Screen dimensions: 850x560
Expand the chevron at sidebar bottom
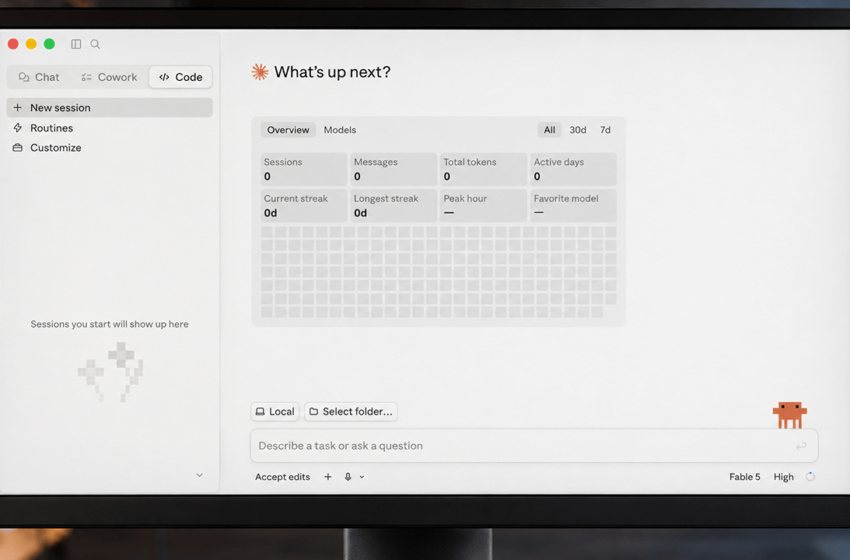pyautogui.click(x=199, y=475)
